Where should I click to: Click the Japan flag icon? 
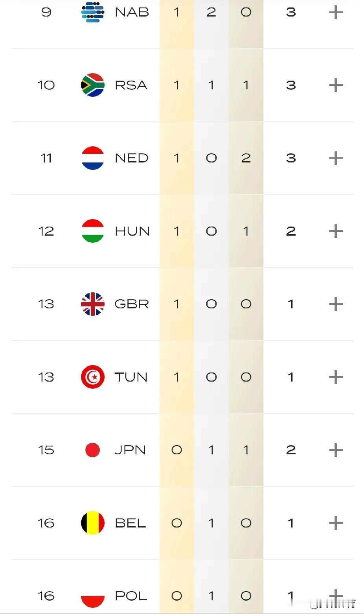(x=93, y=450)
